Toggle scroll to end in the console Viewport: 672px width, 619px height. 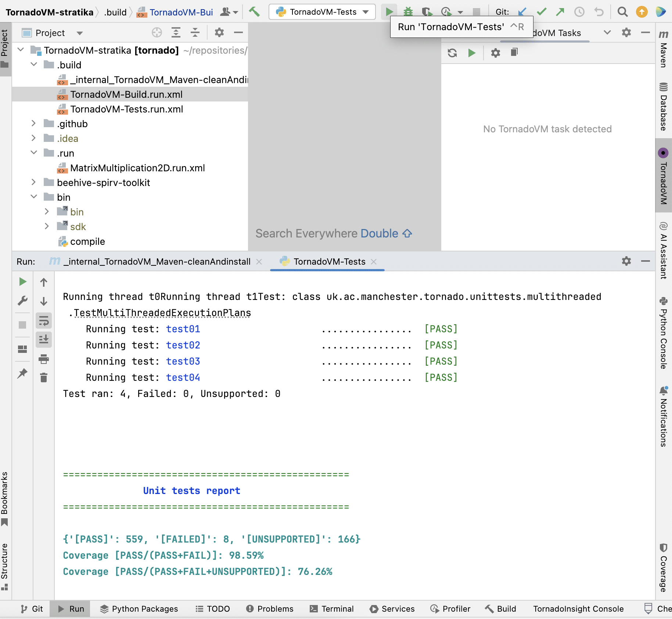pos(44,340)
